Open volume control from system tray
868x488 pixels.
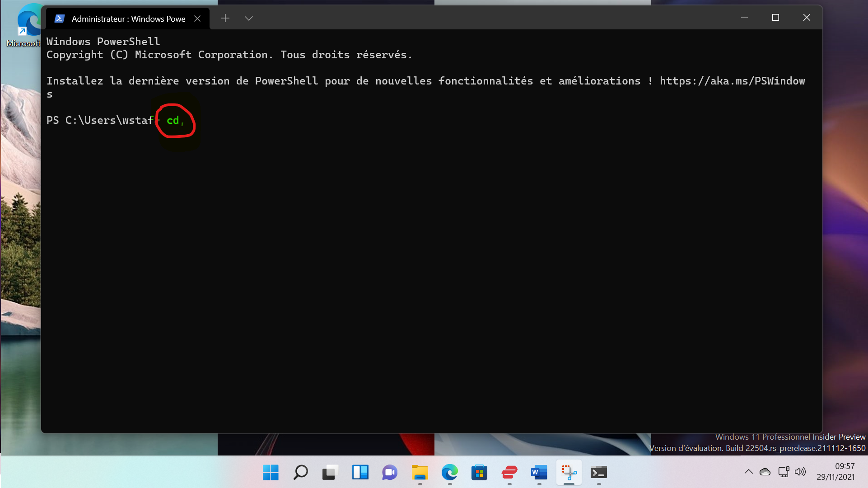(800, 472)
